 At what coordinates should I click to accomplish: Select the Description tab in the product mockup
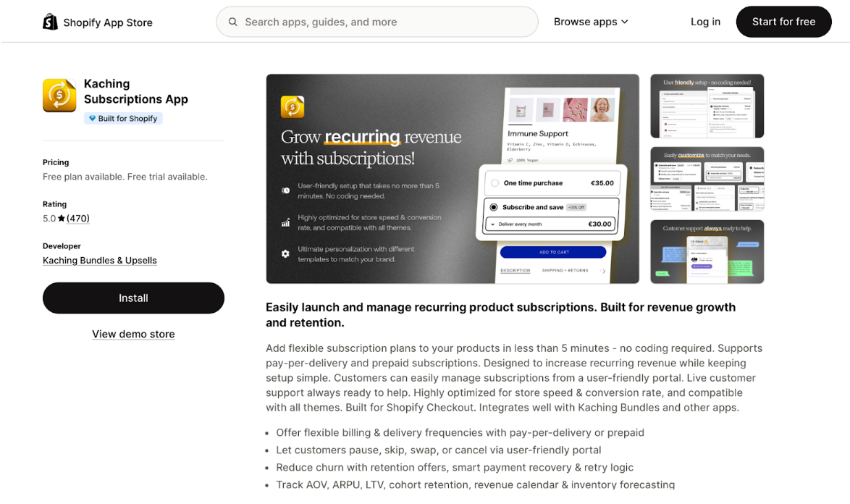[x=516, y=270]
